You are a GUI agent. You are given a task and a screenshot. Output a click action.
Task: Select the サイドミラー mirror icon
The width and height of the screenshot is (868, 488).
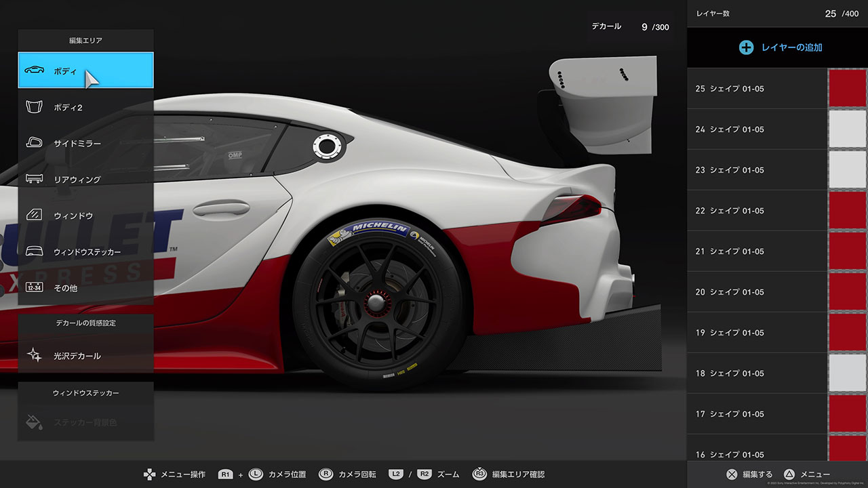(34, 143)
